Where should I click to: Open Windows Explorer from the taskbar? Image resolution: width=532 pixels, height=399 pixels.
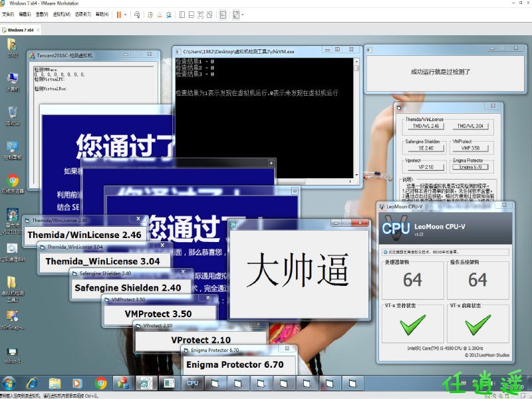point(55,384)
